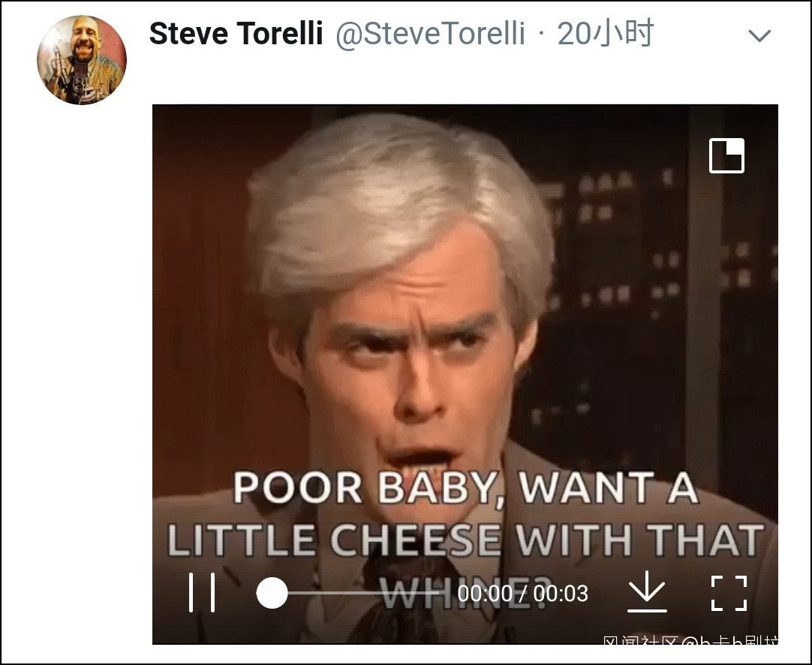Open the @SteveTorelli handle link

coord(431,35)
